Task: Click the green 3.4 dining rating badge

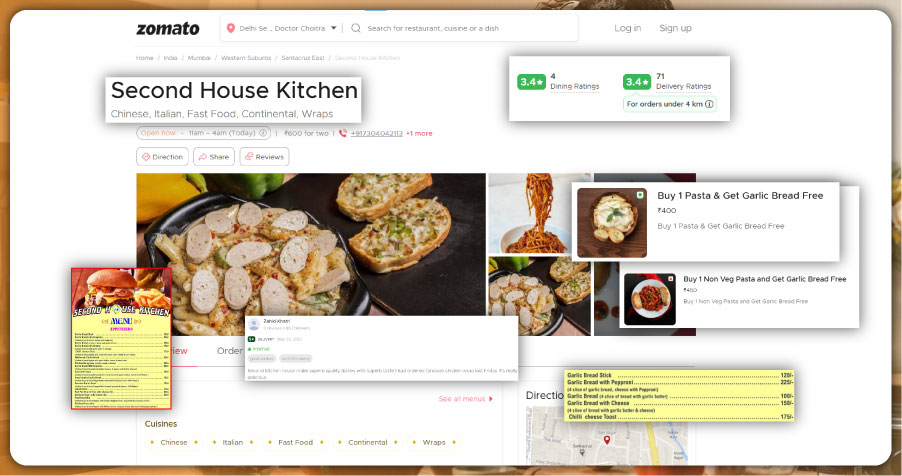Action: pyautogui.click(x=531, y=82)
